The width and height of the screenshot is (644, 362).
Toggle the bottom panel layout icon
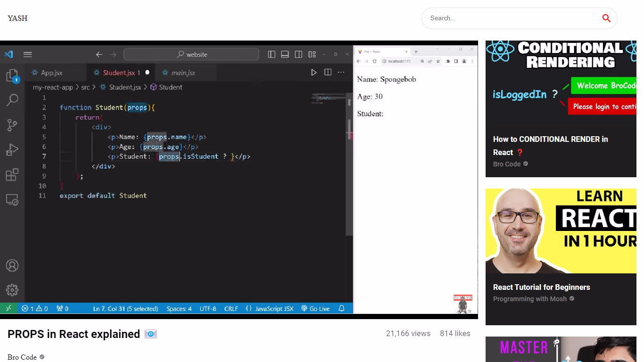click(285, 55)
